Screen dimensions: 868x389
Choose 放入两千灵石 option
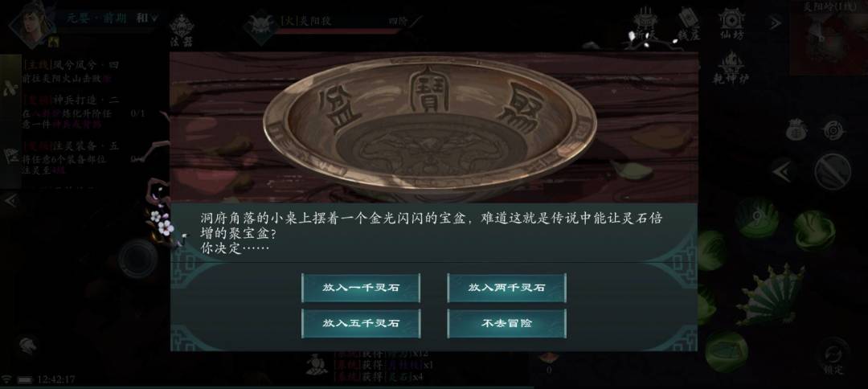(506, 288)
